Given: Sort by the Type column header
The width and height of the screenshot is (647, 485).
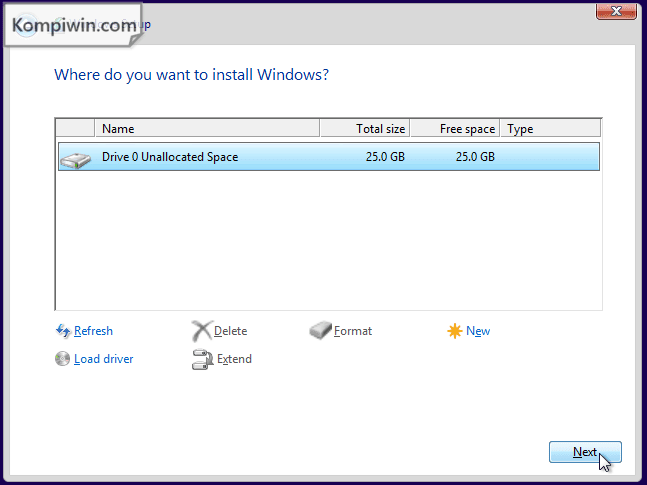Looking at the screenshot, I should tap(550, 129).
